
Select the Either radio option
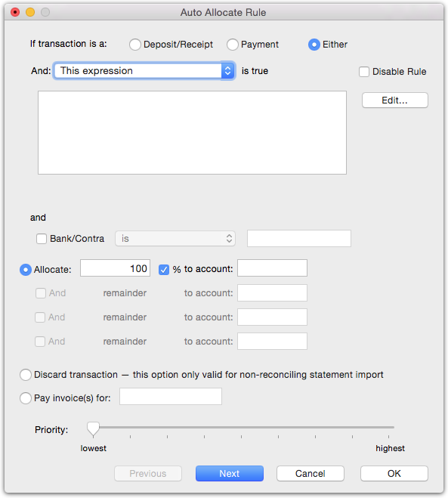[x=314, y=45]
